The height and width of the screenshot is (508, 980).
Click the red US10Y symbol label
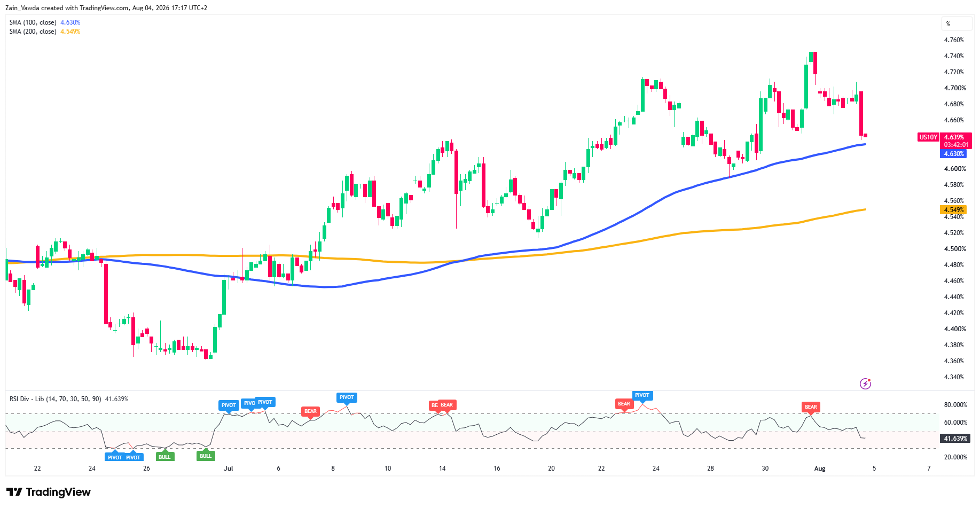pos(928,137)
